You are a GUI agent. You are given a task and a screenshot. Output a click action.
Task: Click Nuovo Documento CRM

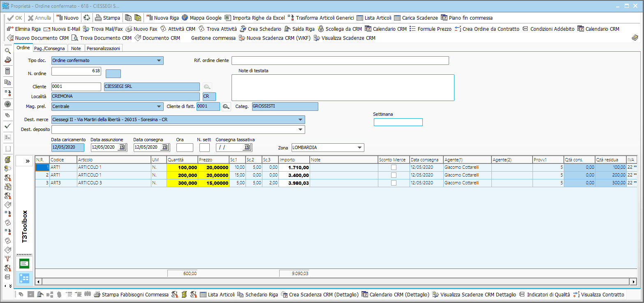[38, 38]
